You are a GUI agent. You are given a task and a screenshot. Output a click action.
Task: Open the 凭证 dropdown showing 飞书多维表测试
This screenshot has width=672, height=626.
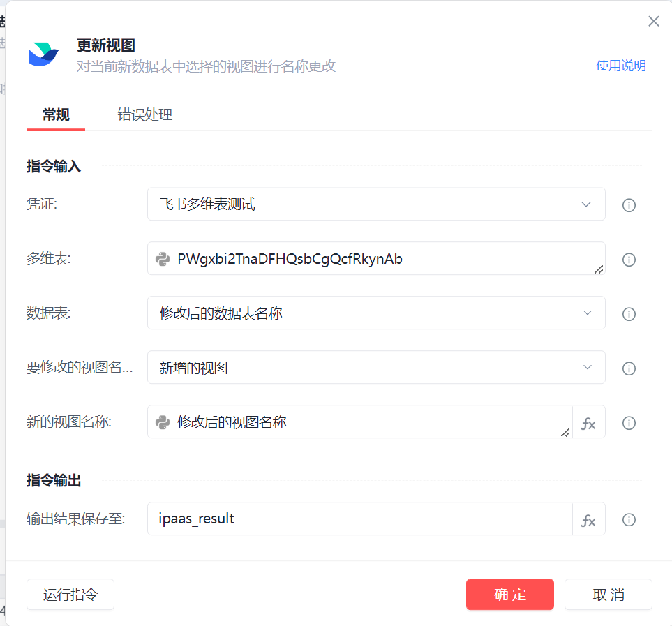click(x=376, y=204)
